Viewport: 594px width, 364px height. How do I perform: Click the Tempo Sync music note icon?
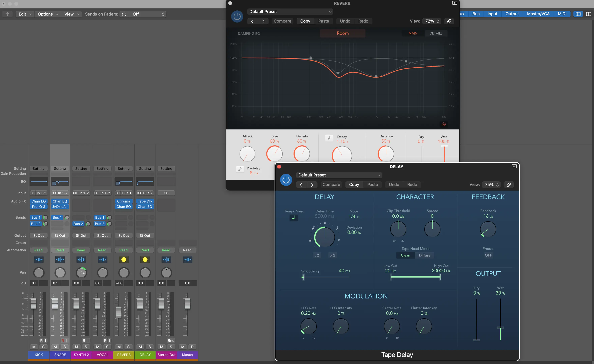click(x=294, y=217)
